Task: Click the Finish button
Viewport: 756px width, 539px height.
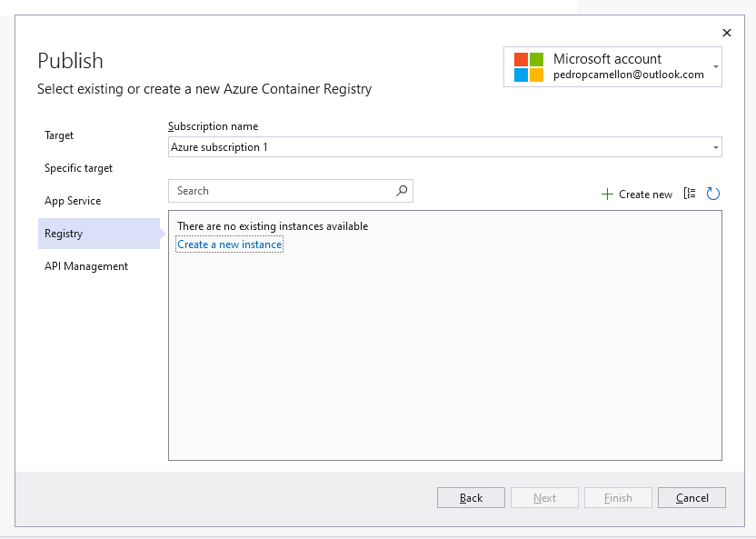Action: click(x=618, y=497)
